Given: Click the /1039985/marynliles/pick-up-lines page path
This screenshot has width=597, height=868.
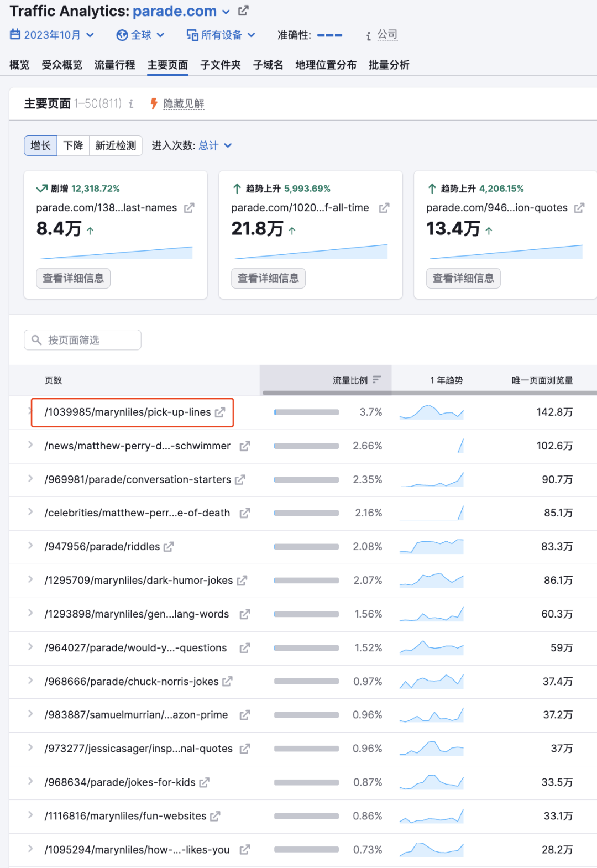Looking at the screenshot, I should [x=128, y=412].
